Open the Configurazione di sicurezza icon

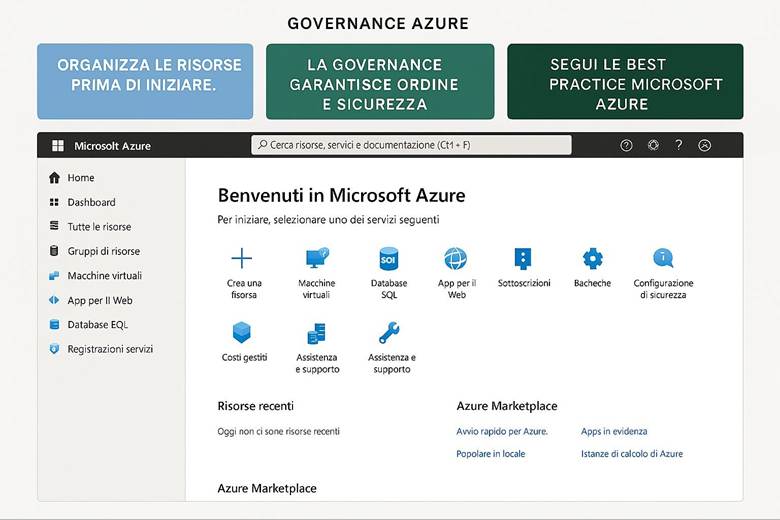[663, 259]
